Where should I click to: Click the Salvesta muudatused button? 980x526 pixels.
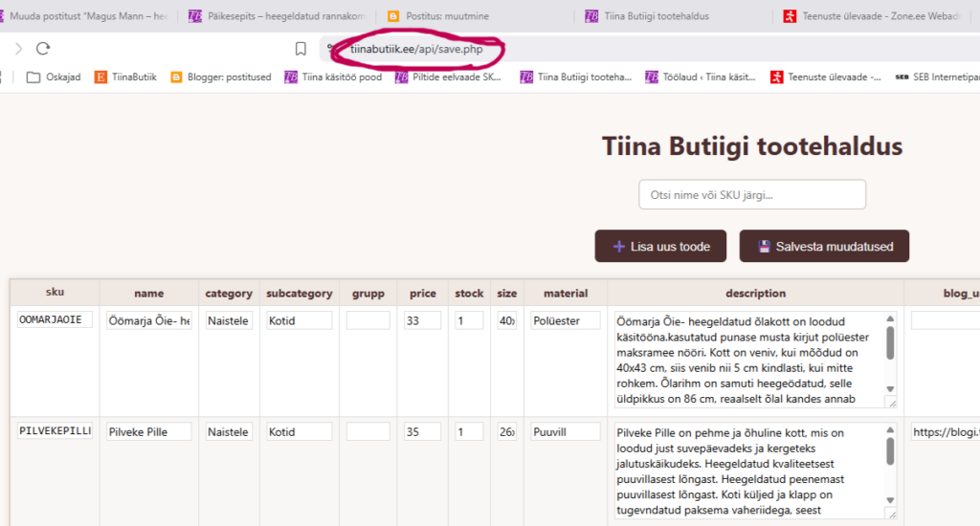824,246
